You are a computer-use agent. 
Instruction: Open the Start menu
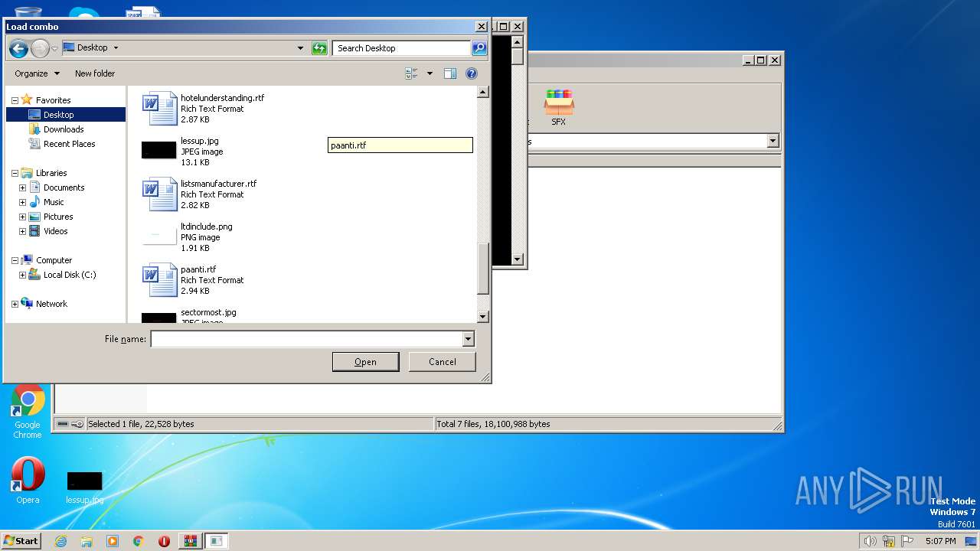21,541
